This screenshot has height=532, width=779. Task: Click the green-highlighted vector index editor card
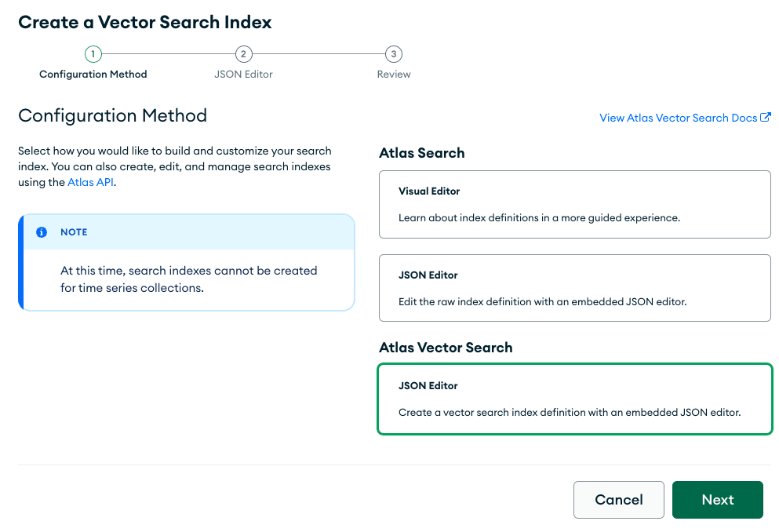point(574,399)
